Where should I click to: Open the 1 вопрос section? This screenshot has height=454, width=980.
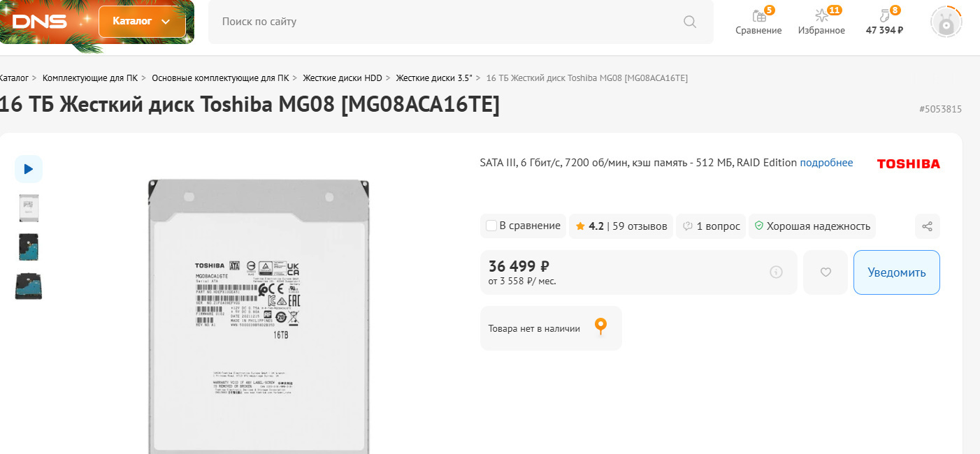[711, 226]
